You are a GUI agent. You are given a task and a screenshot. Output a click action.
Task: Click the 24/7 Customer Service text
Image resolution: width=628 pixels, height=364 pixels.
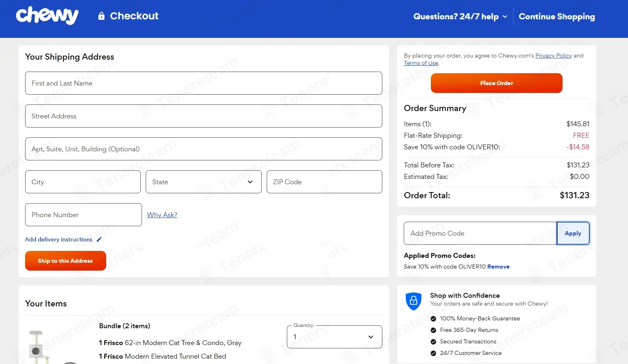click(471, 353)
